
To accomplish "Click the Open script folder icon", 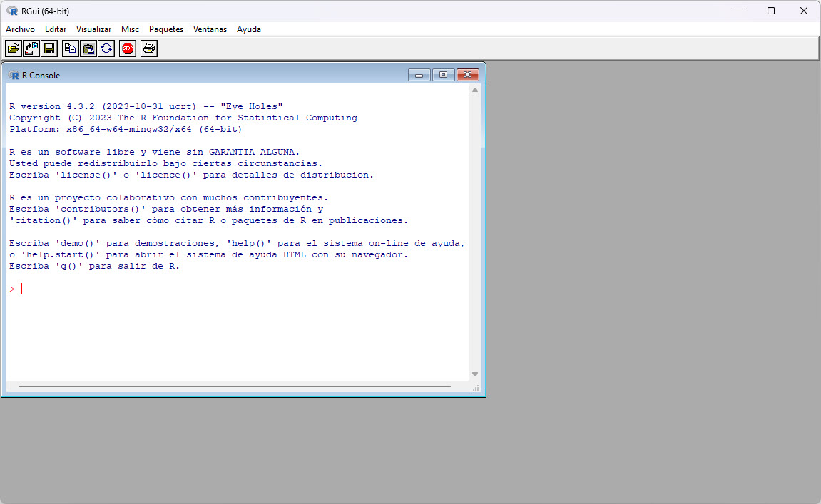I will pos(13,48).
